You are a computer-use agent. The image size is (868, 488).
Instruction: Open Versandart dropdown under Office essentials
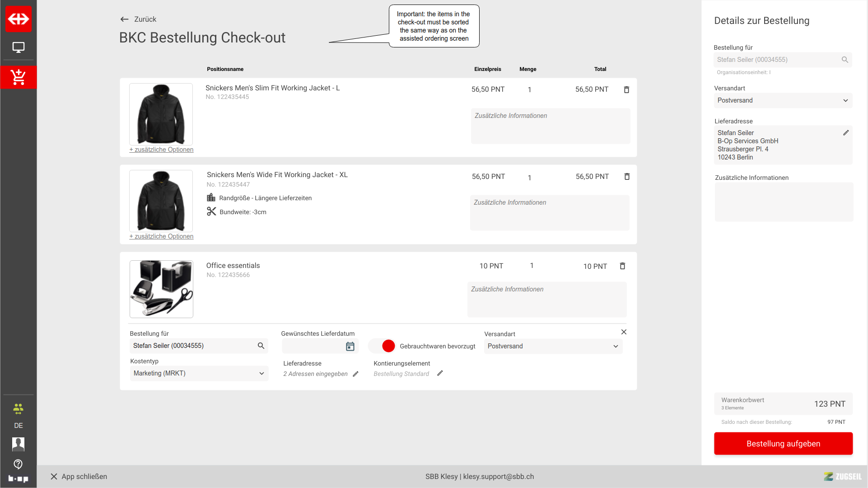(553, 346)
